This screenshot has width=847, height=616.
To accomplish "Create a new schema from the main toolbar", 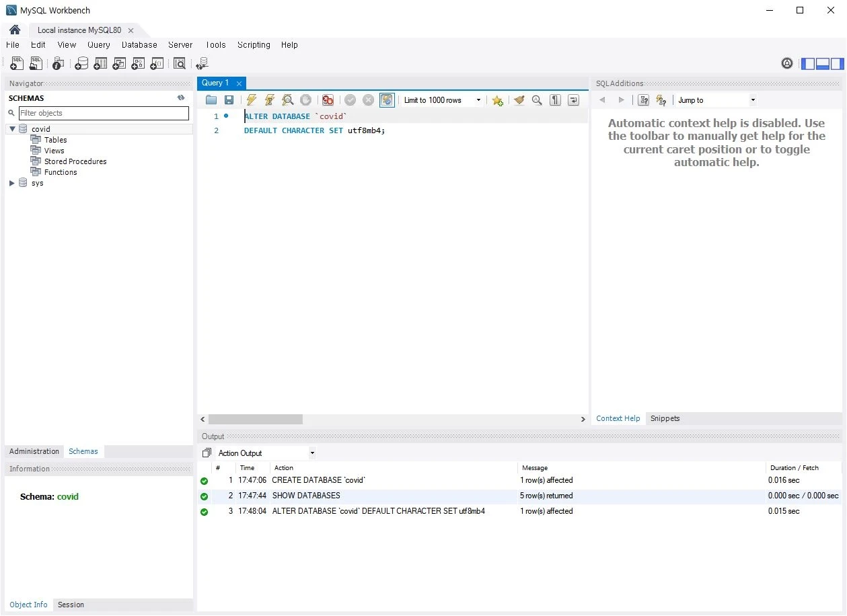I will click(81, 64).
